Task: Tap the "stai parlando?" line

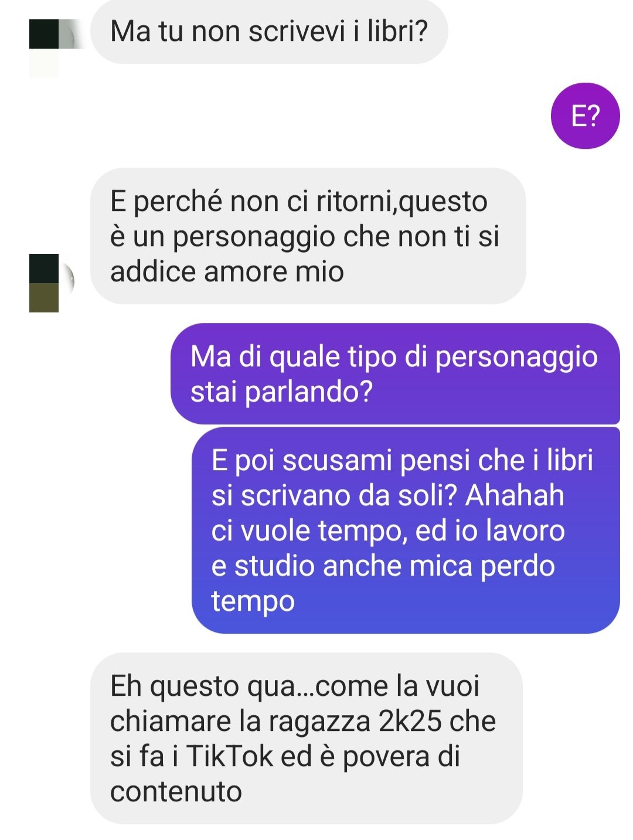Action: [282, 392]
